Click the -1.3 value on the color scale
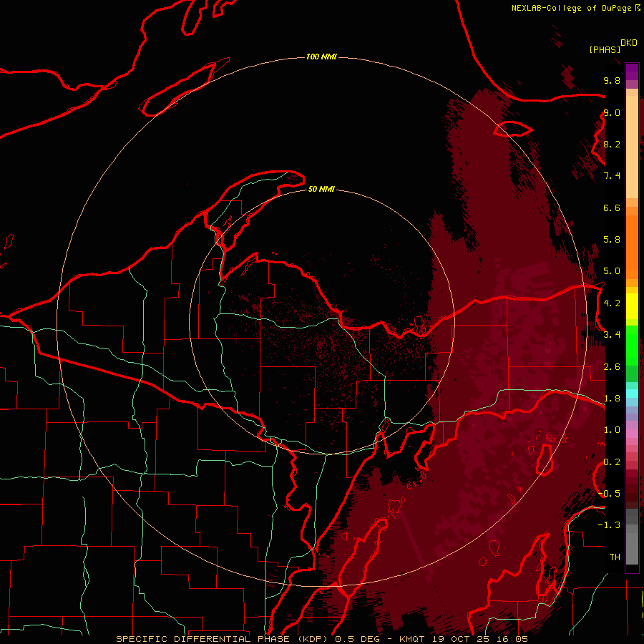Viewport: 644px width, 644px height. click(x=609, y=525)
